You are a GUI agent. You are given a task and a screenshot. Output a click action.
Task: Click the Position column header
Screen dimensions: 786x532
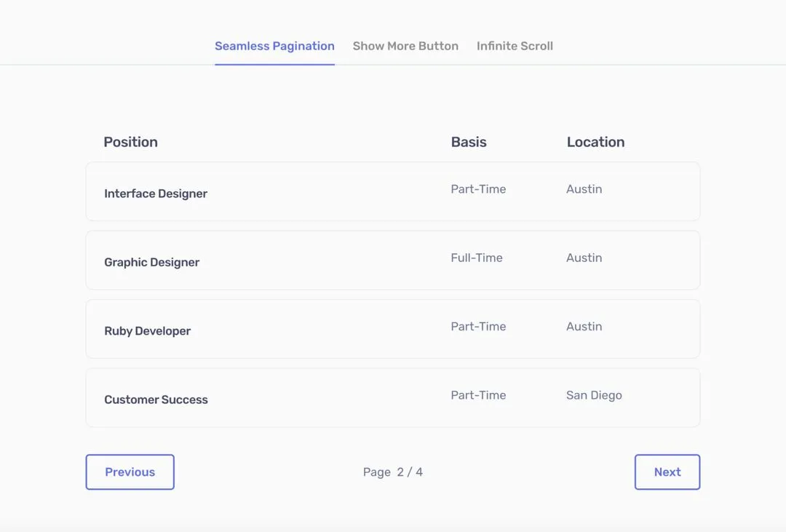click(130, 142)
